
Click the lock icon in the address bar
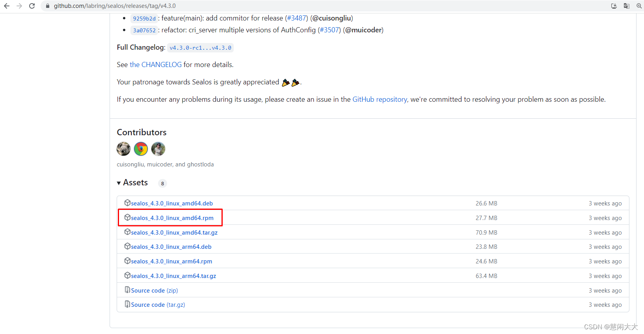click(x=48, y=6)
